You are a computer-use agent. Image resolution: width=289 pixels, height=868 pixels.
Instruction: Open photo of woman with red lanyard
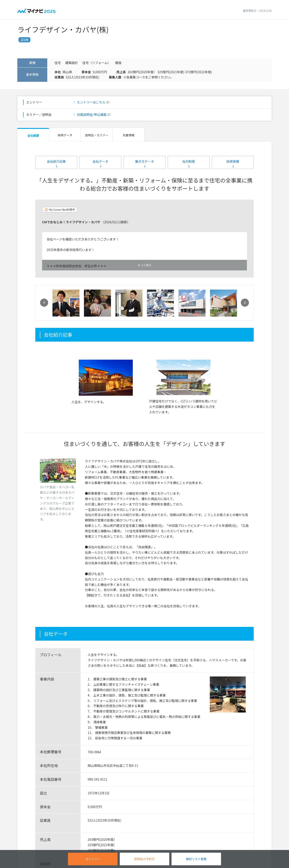tap(97, 303)
